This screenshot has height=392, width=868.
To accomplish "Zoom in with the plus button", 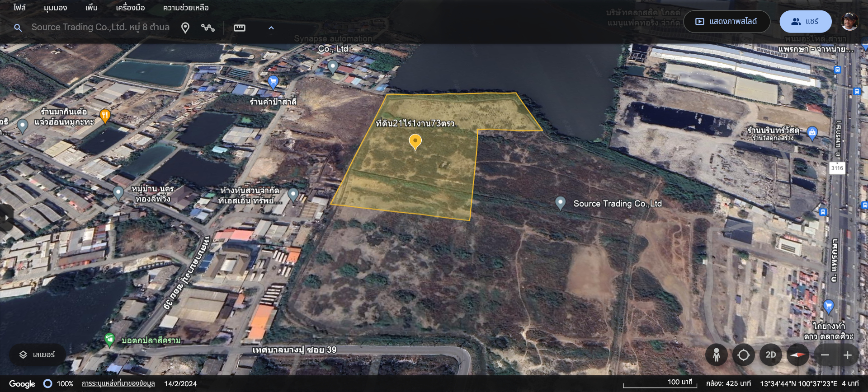I will [848, 355].
